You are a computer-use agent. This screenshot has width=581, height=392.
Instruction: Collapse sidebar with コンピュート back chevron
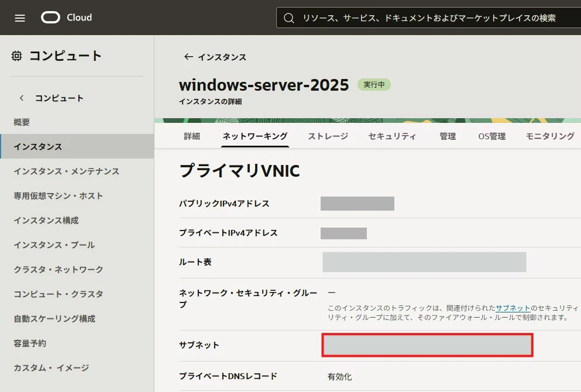click(22, 98)
